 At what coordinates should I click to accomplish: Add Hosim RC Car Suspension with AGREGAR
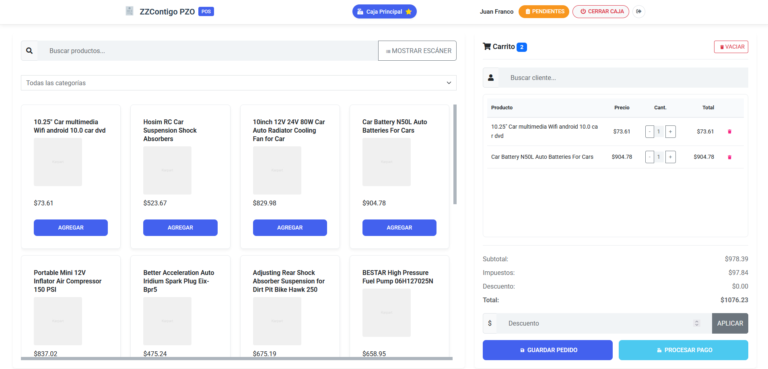[x=180, y=228]
